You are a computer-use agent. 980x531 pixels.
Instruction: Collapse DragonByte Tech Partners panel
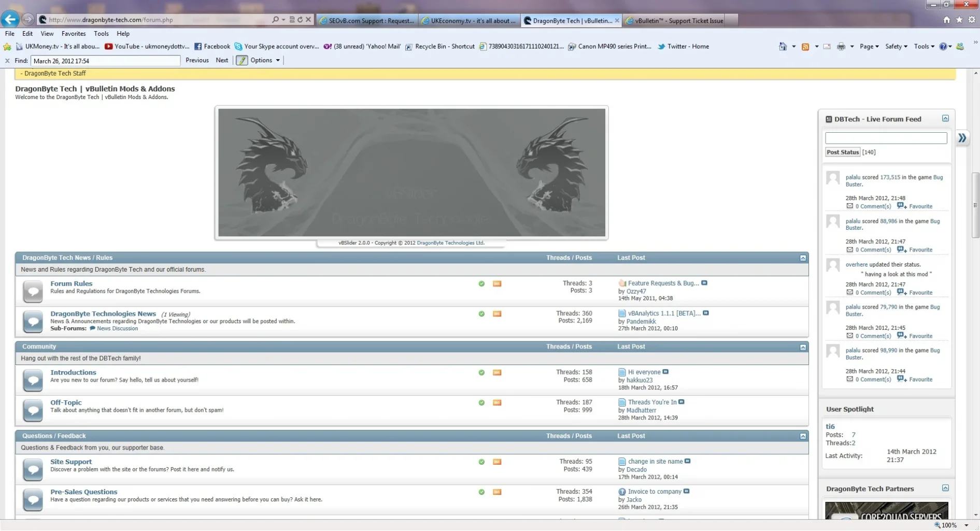tap(945, 488)
